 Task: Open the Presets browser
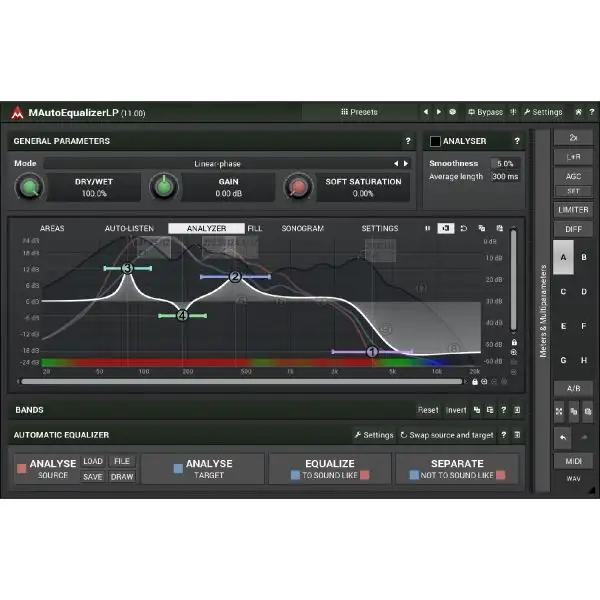(x=359, y=112)
